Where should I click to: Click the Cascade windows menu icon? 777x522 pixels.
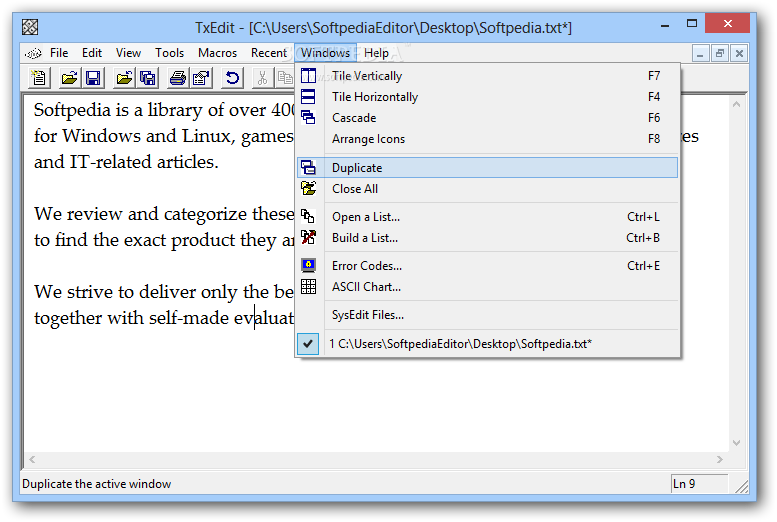tap(308, 117)
